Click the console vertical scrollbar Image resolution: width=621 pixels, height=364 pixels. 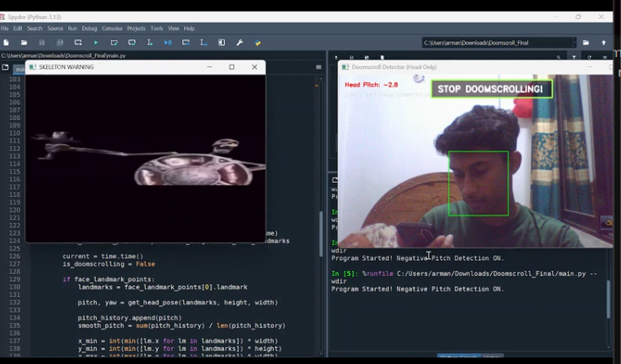[608, 298]
